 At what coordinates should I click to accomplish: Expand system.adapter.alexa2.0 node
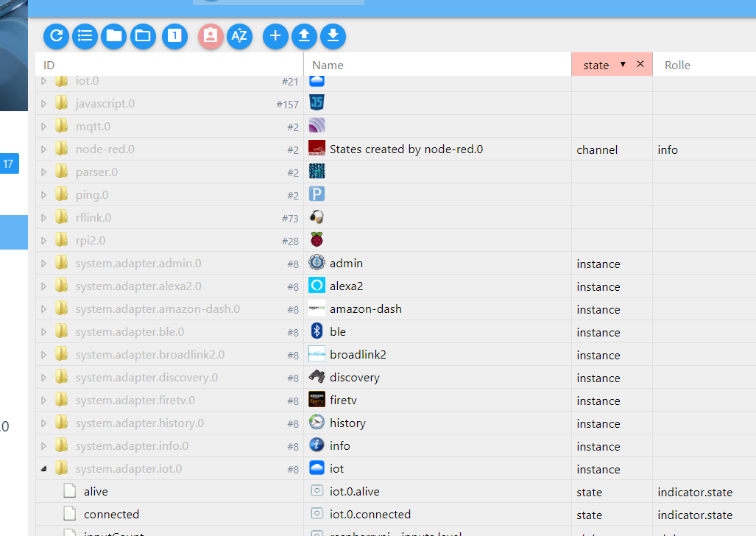(44, 286)
